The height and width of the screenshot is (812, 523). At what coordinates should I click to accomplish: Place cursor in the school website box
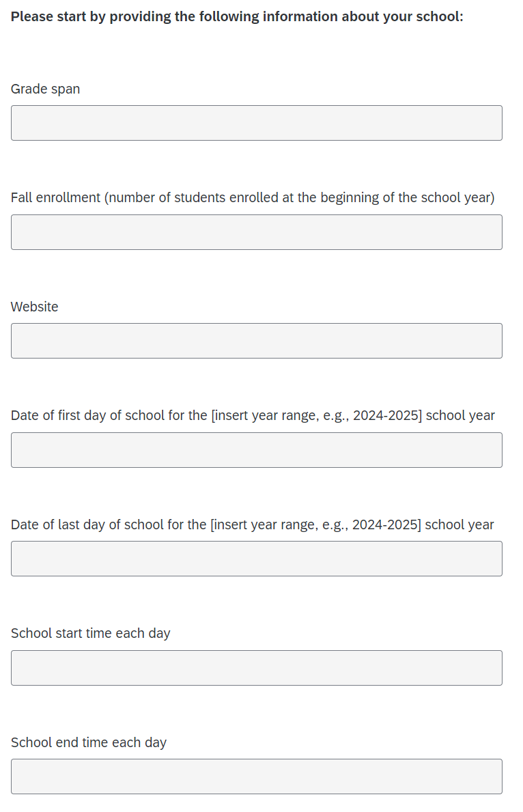(x=256, y=341)
